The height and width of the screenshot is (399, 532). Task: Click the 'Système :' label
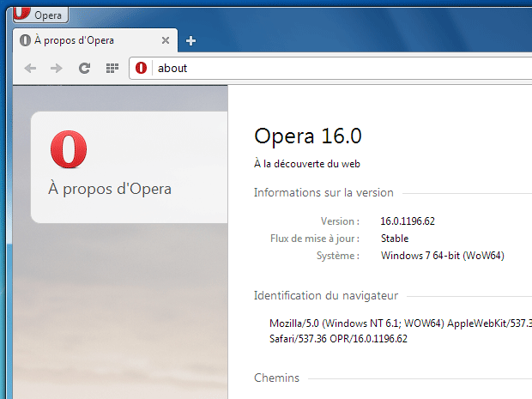tap(338, 255)
